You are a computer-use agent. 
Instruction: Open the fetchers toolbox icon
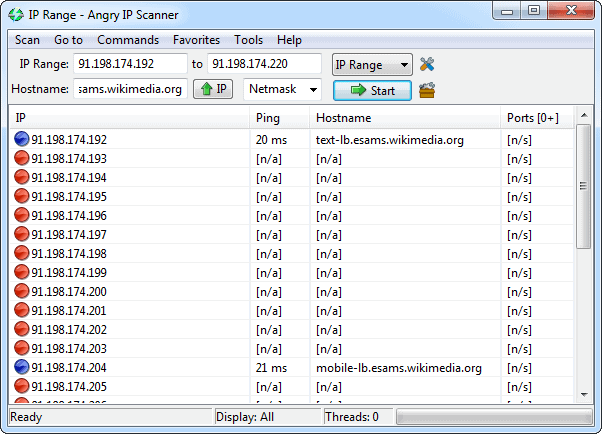[427, 90]
